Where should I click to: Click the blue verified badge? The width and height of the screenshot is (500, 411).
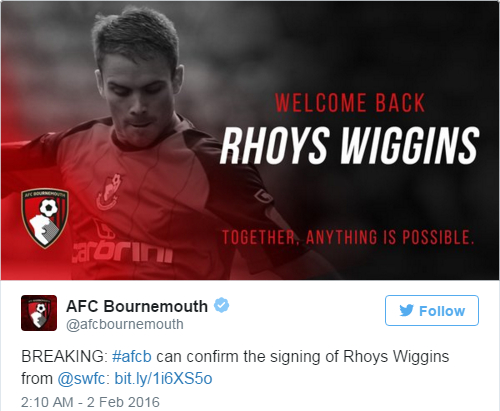221,305
